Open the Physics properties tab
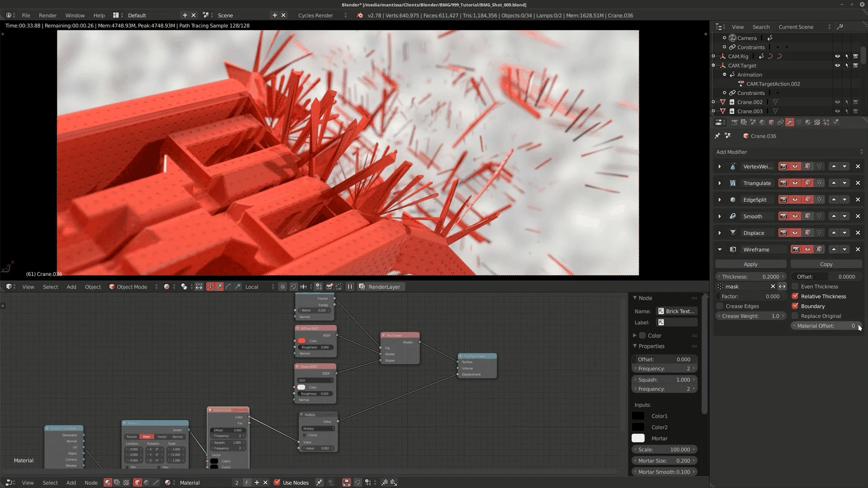The image size is (868, 488). pyautogui.click(x=835, y=122)
